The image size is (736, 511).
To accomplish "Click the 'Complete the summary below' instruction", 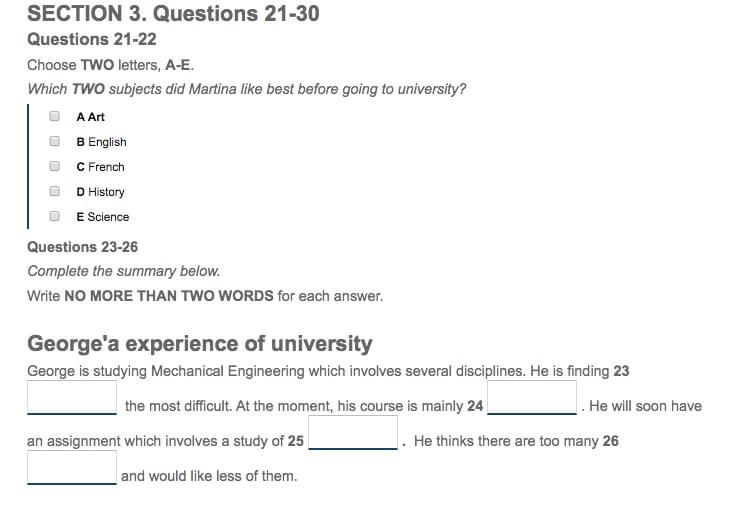I will coord(123,271).
